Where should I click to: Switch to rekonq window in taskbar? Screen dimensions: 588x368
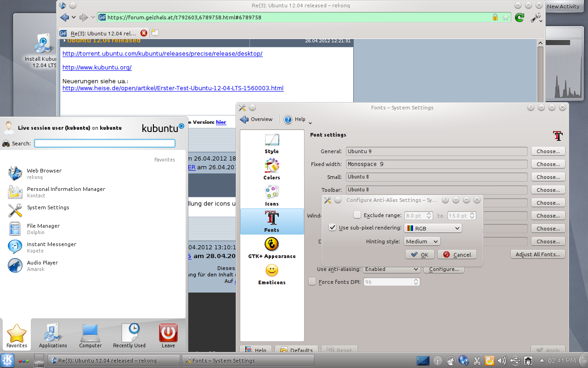point(114,361)
